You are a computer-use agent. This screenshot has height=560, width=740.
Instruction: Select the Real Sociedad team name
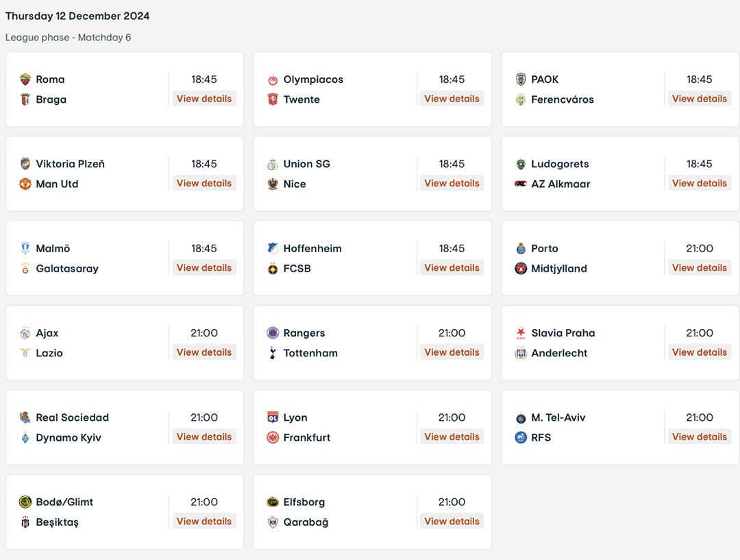(x=72, y=417)
